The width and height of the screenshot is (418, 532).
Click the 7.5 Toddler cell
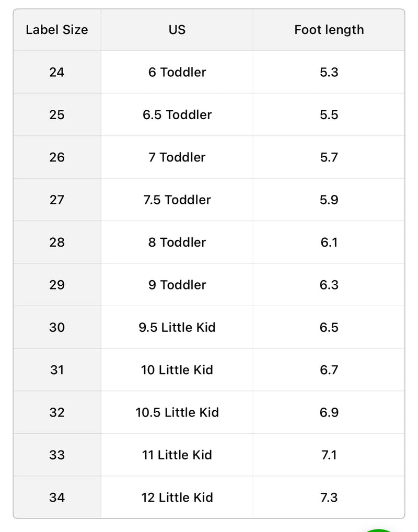(x=177, y=200)
